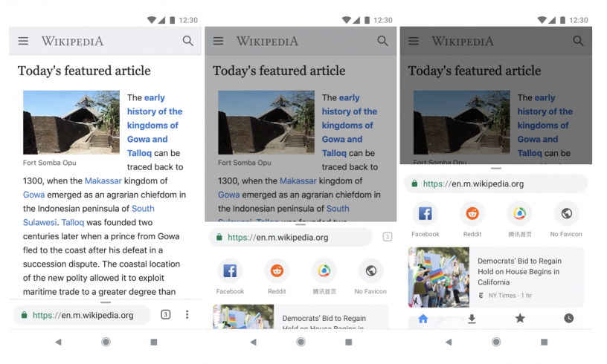Open the tab switcher showing 3 tabs in left phone
This screenshot has width=607, height=364.
point(165,314)
